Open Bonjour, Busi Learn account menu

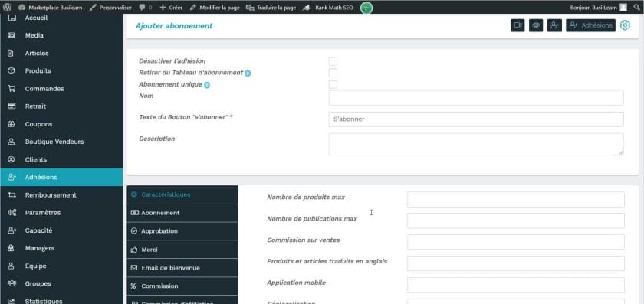click(x=599, y=8)
